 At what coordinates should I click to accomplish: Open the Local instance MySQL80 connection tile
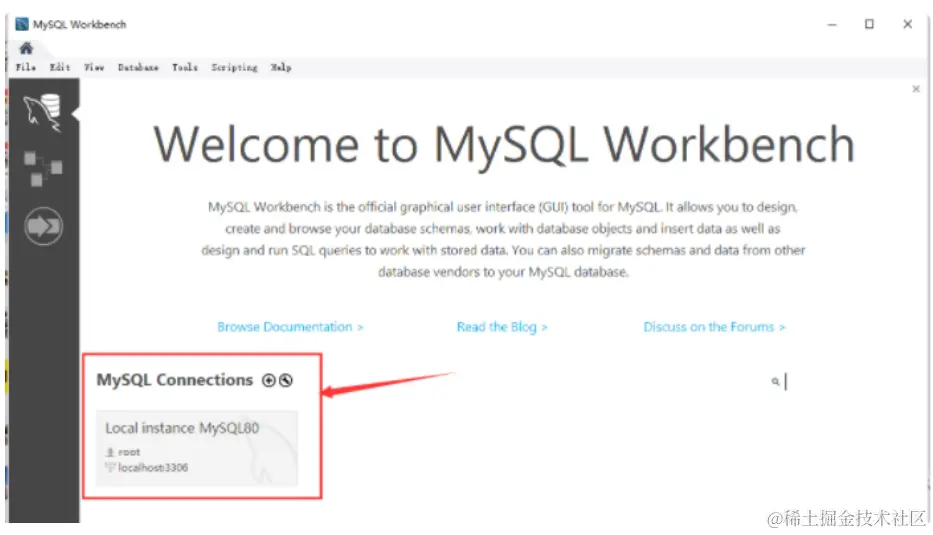click(197, 448)
